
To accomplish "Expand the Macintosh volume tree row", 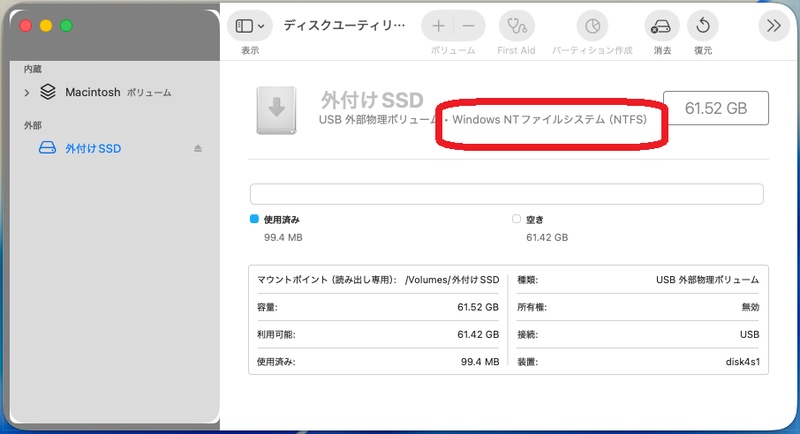I will tap(27, 93).
